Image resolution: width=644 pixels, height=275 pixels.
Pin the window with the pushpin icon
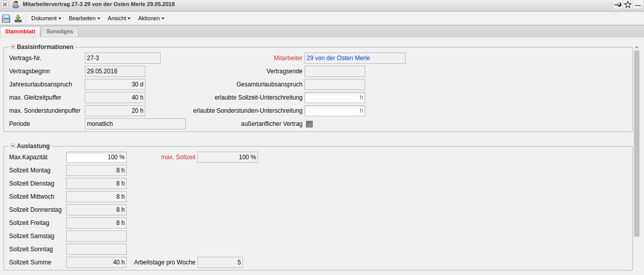pyautogui.click(x=618, y=5)
